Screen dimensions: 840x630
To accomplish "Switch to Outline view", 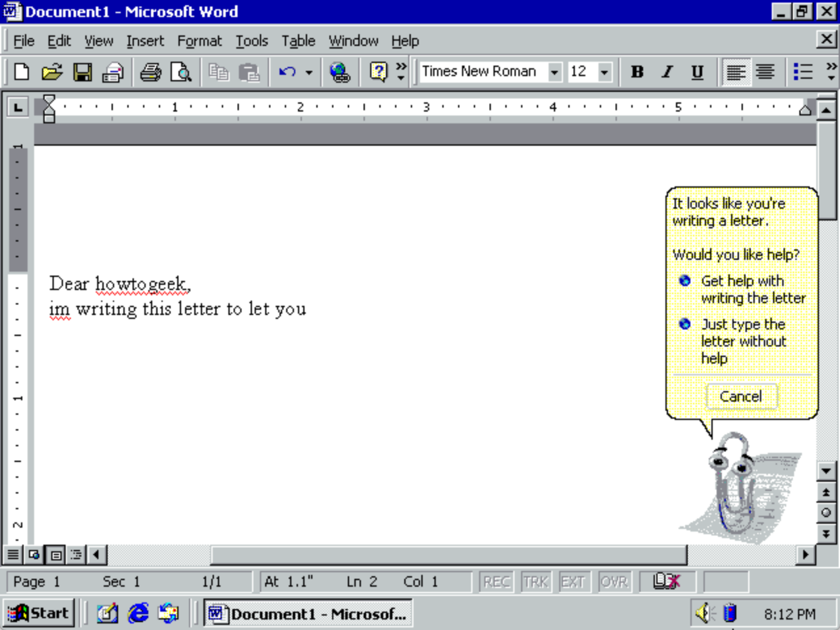I will tap(76, 555).
